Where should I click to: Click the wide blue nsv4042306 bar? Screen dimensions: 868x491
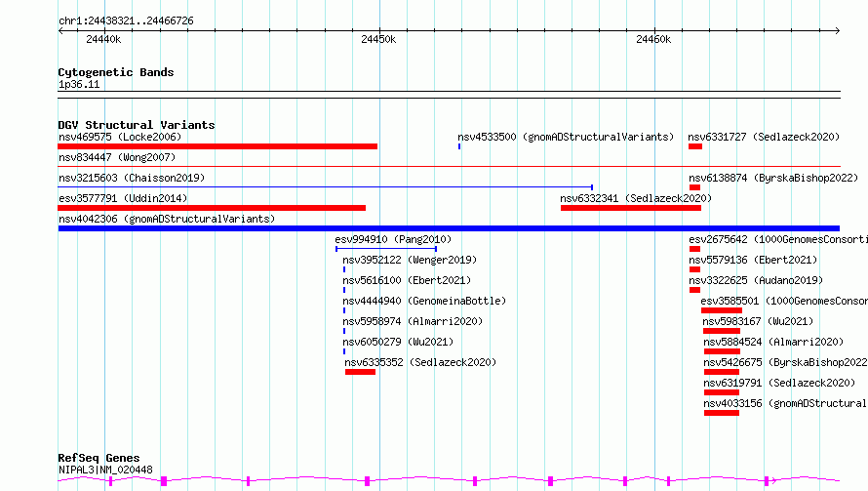click(449, 228)
